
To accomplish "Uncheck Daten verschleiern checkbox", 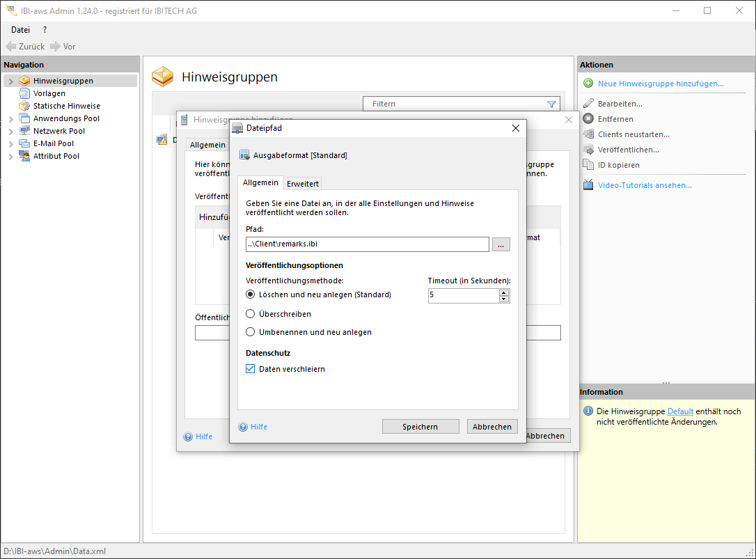I will click(x=251, y=369).
